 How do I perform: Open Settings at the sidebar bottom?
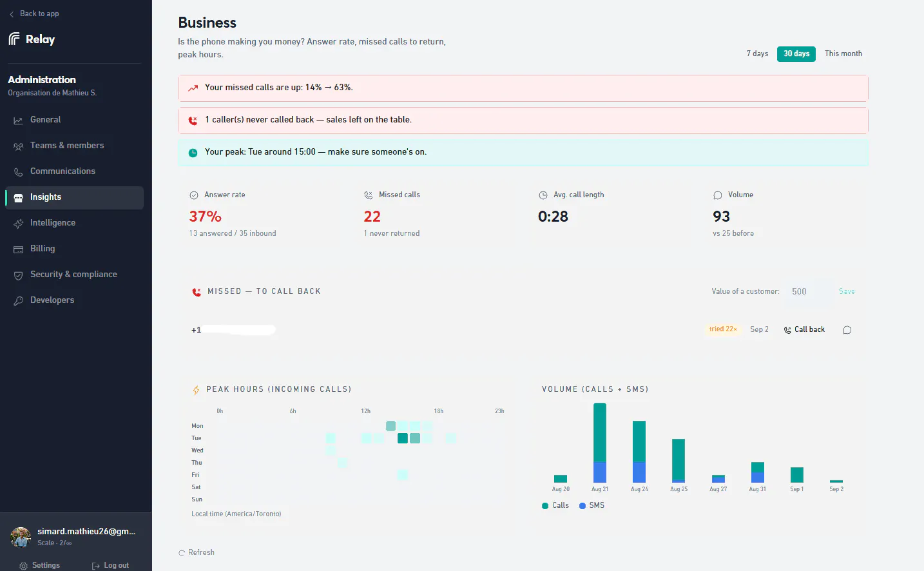40,565
